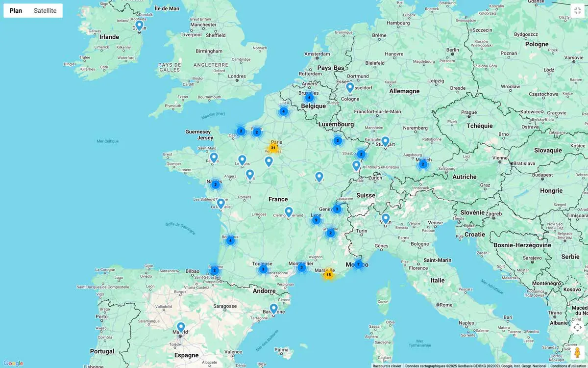Exit fullscreen map mode
The height and width of the screenshot is (368, 588).
577,10
